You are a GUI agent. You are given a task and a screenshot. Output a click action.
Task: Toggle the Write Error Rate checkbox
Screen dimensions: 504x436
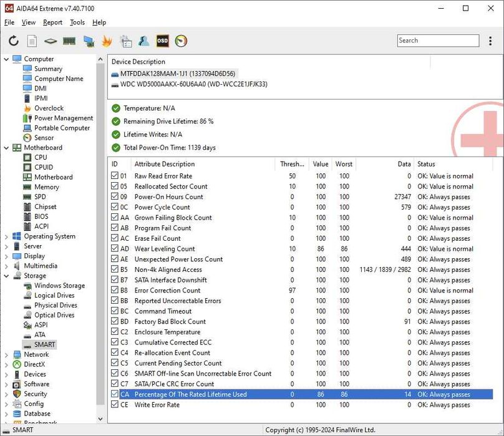pos(114,404)
